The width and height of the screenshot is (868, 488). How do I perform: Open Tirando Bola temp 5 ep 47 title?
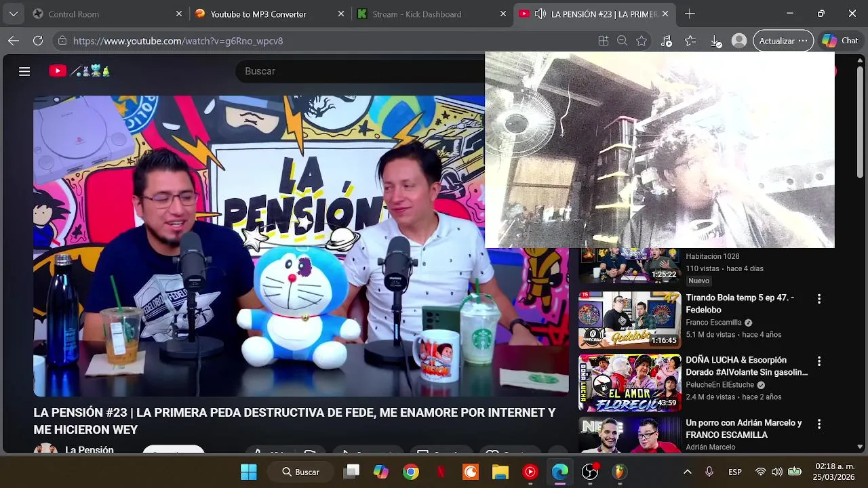(x=740, y=304)
